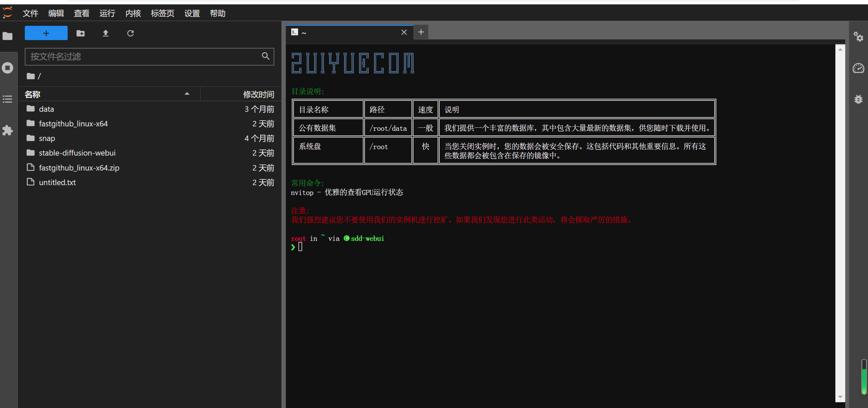Click the terminal prompt cursor line
This screenshot has width=868, height=408.
pyautogui.click(x=300, y=247)
